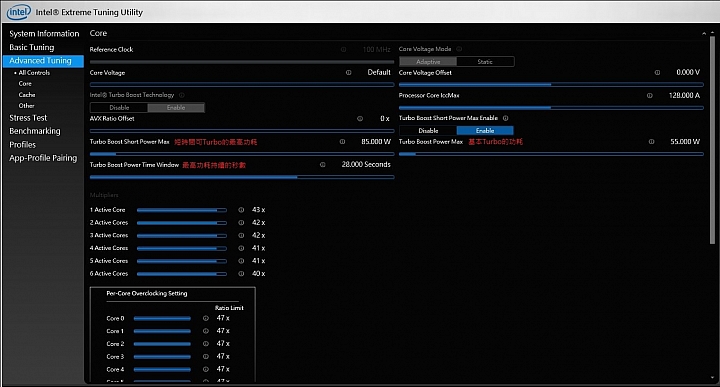Click the 55.000 W value
The height and width of the screenshot is (387, 720).
point(685,142)
